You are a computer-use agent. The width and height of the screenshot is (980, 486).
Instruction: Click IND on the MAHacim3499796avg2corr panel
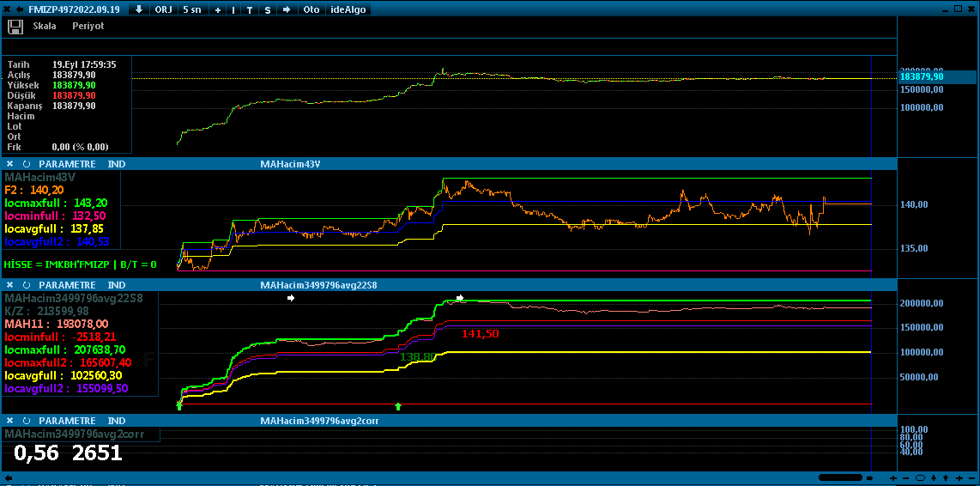[116, 421]
